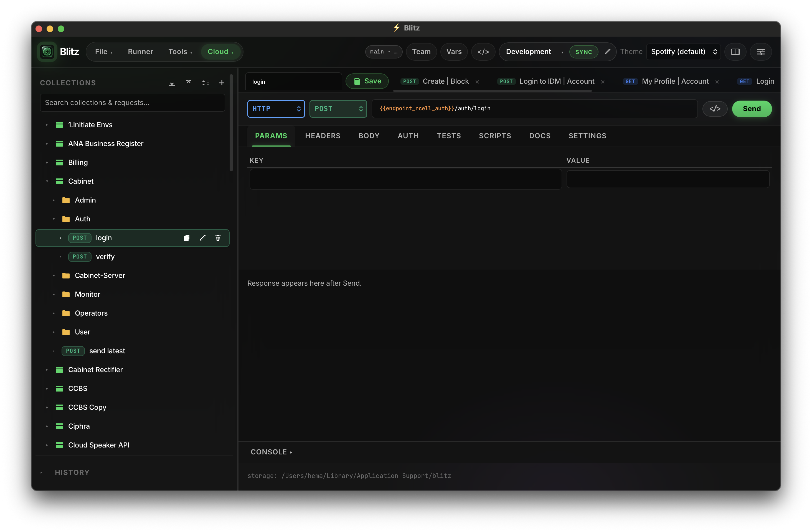Open code snippet button next to Send

[715, 109]
